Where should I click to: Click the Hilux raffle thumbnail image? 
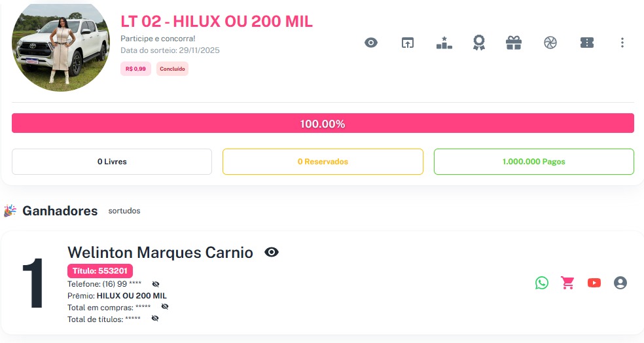[60, 47]
